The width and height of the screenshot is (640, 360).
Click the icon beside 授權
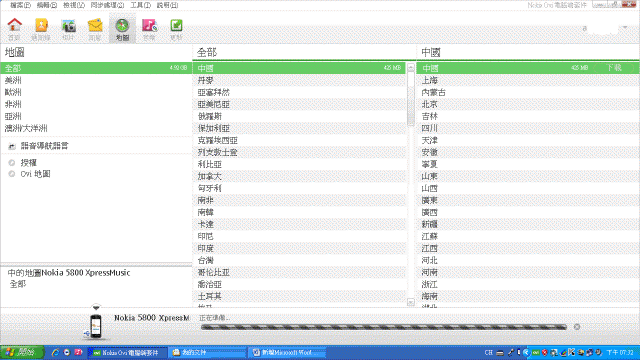coord(12,163)
